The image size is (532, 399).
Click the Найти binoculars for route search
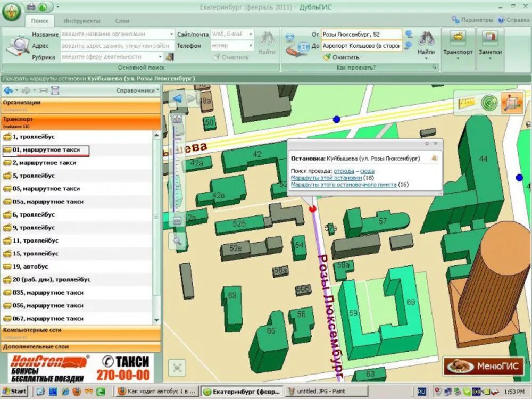pyautogui.click(x=426, y=43)
